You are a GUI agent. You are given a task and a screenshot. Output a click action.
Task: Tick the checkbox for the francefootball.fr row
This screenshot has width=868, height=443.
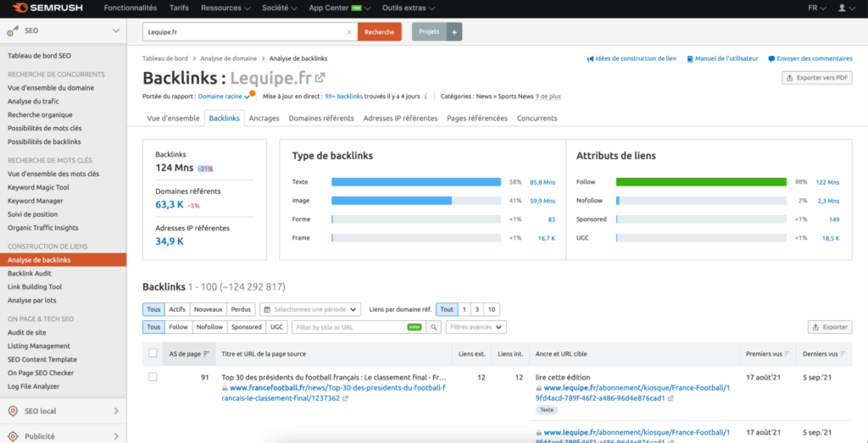tap(153, 377)
